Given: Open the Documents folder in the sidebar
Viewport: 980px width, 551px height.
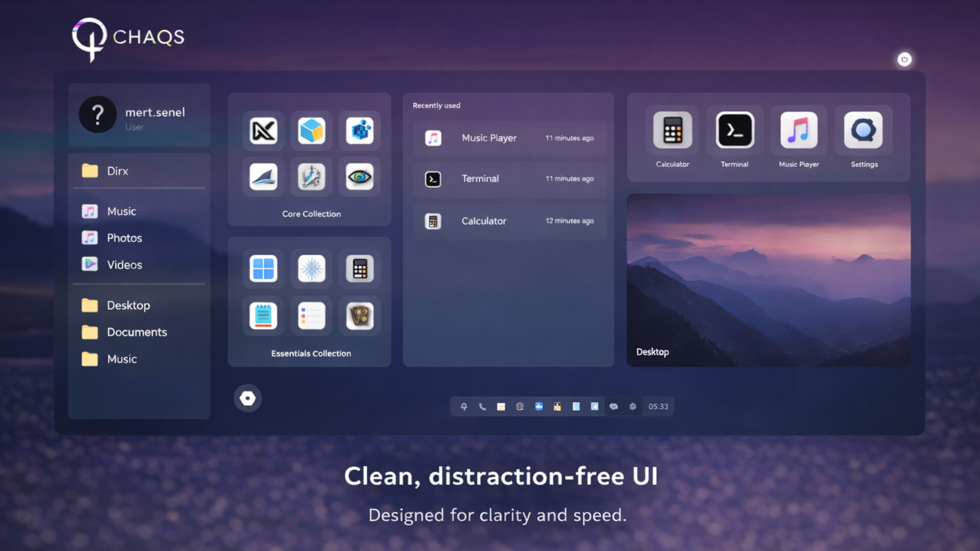Looking at the screenshot, I should [137, 332].
